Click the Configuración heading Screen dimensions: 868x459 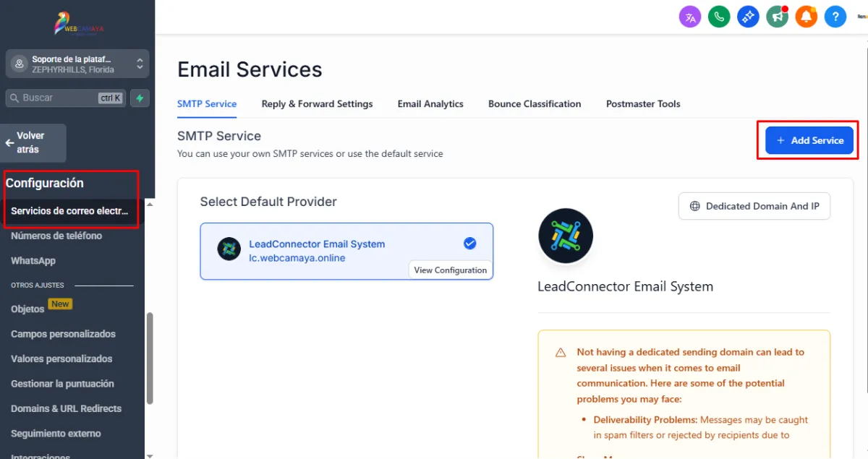click(45, 183)
